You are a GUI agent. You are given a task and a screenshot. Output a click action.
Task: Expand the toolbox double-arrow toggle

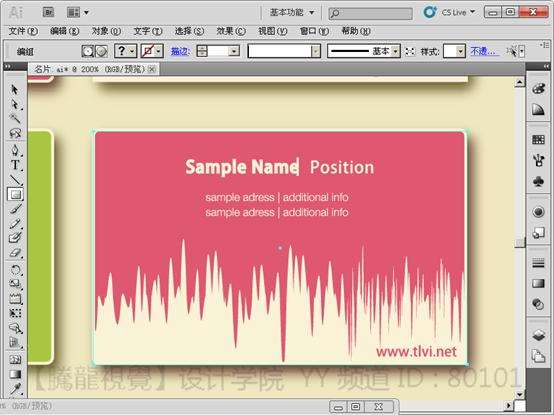tap(7, 66)
